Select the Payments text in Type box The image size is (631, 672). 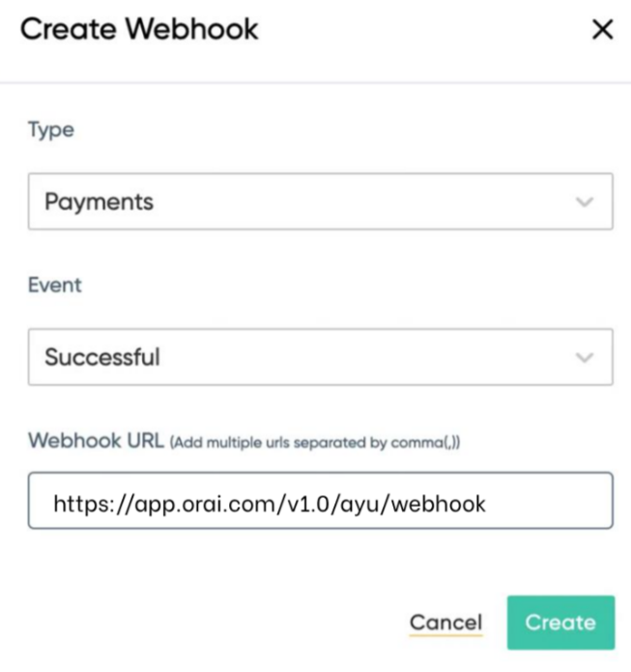click(100, 203)
